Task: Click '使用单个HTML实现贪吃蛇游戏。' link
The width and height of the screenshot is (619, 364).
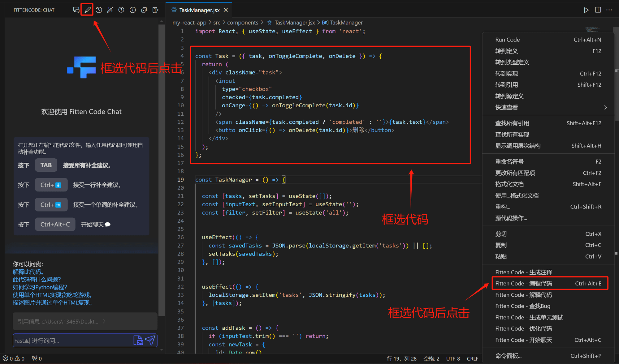Action: [53, 295]
